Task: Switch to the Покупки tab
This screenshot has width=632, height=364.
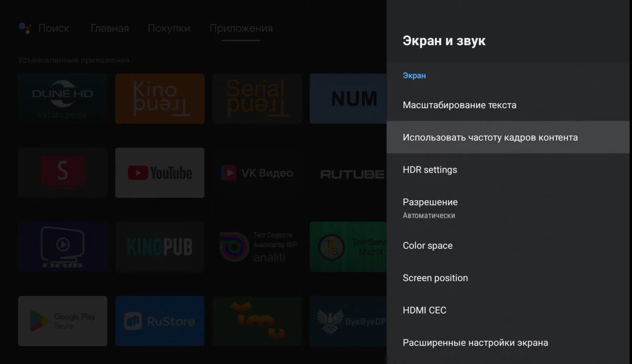Action: (169, 28)
